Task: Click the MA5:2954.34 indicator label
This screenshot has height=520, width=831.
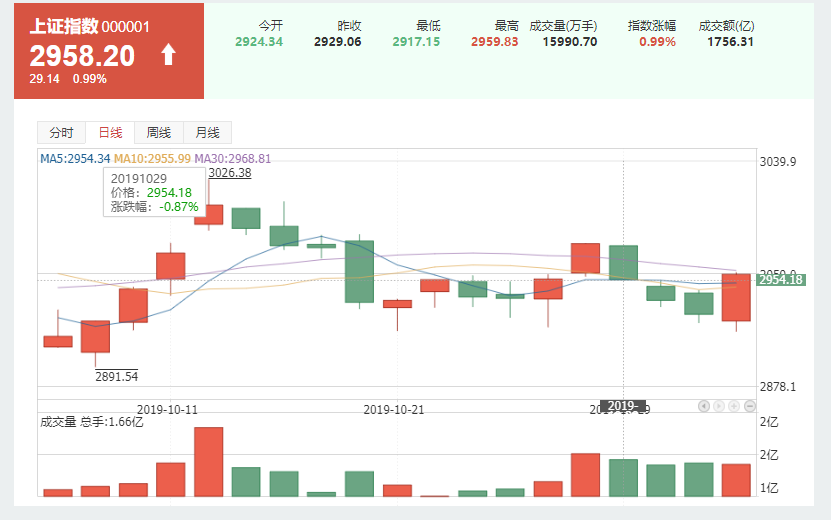Action: [x=75, y=159]
